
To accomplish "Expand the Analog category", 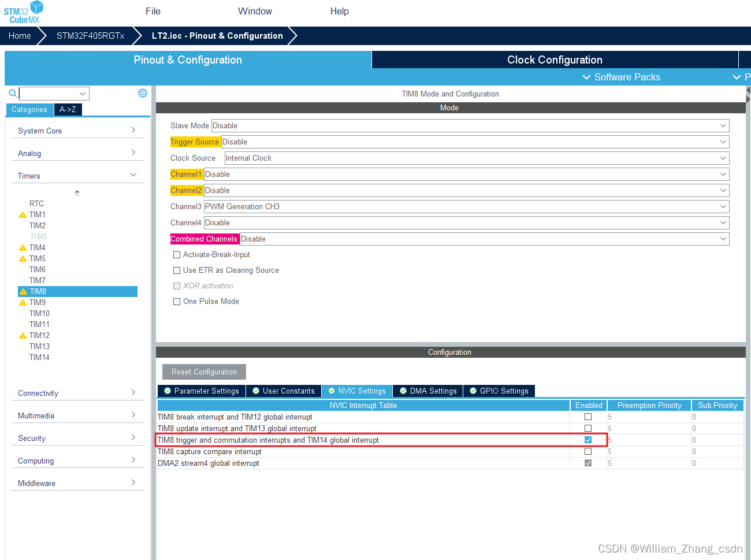I will pyautogui.click(x=77, y=153).
